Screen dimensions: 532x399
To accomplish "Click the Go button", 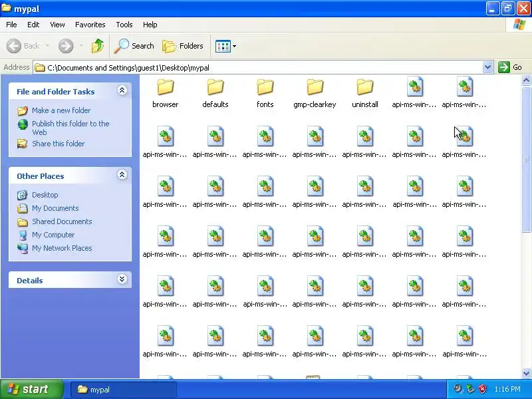I will tap(510, 67).
